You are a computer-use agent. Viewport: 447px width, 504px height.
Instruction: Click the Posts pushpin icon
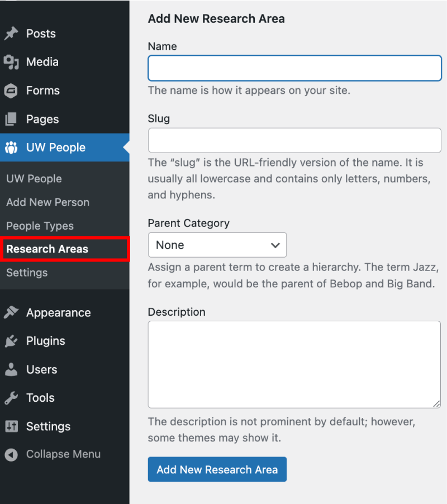[11, 34]
